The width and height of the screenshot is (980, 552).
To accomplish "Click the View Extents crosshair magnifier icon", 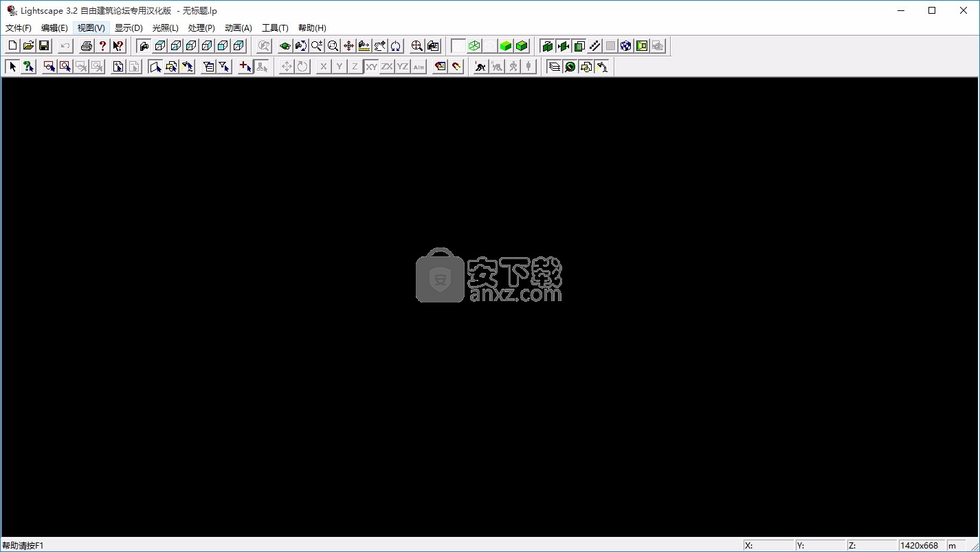I will [417, 46].
